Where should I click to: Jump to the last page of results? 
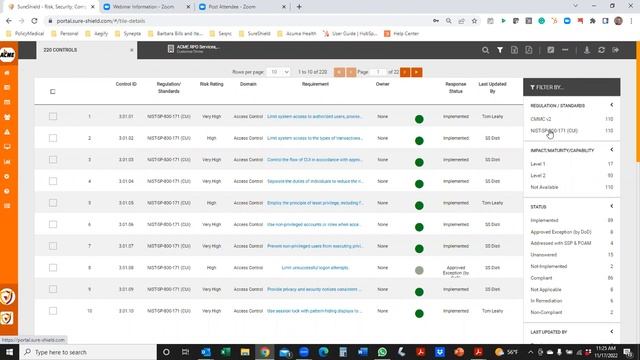(417, 72)
